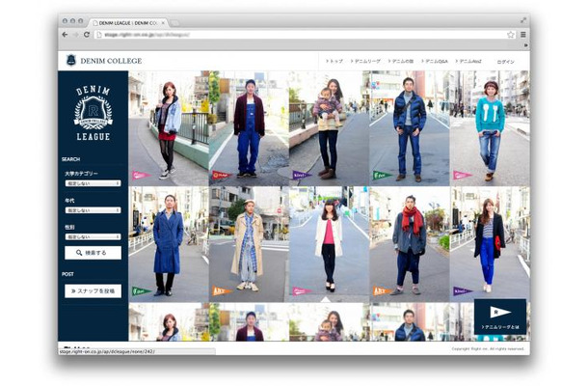Click the red pennant on the overalls man's photo

[x=222, y=175]
